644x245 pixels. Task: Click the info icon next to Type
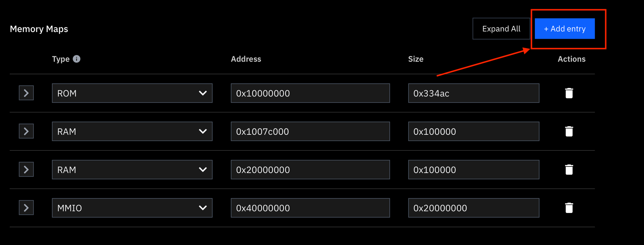point(76,59)
